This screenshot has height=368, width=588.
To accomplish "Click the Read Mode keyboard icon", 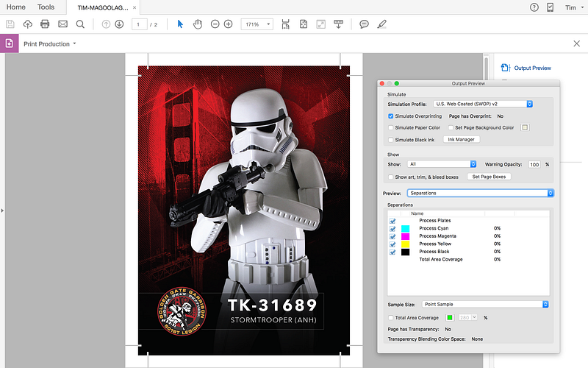I will (x=338, y=24).
